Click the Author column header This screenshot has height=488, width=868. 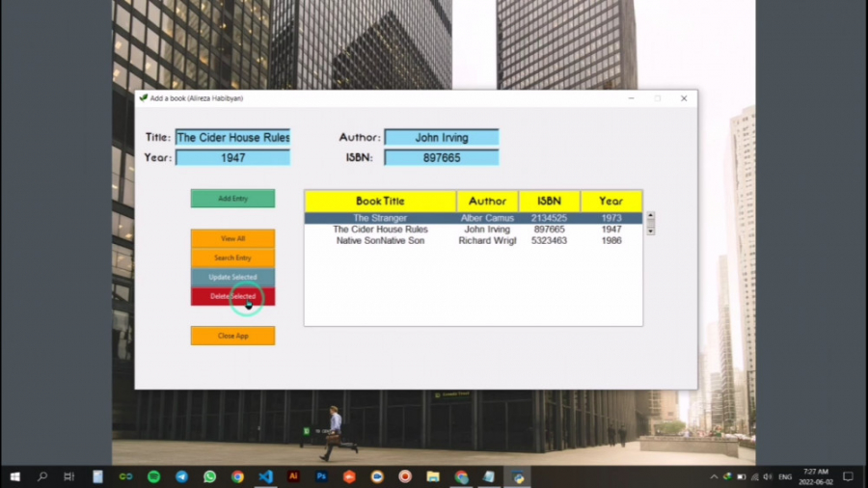(487, 201)
